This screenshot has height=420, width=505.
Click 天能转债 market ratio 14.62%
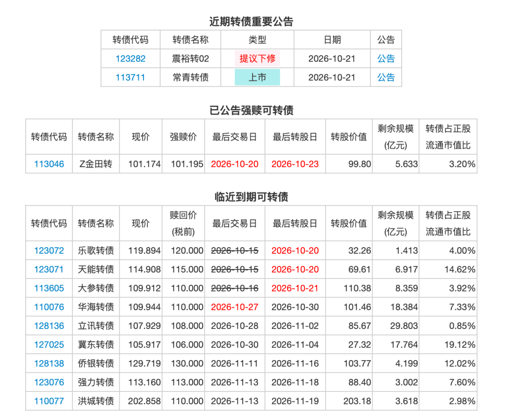(460, 270)
